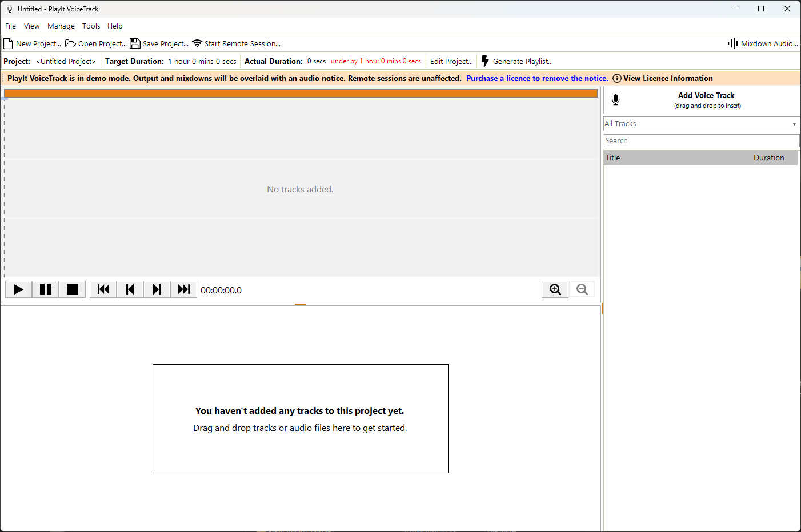
Task: Jump to the end of the timeline
Action: 184,289
